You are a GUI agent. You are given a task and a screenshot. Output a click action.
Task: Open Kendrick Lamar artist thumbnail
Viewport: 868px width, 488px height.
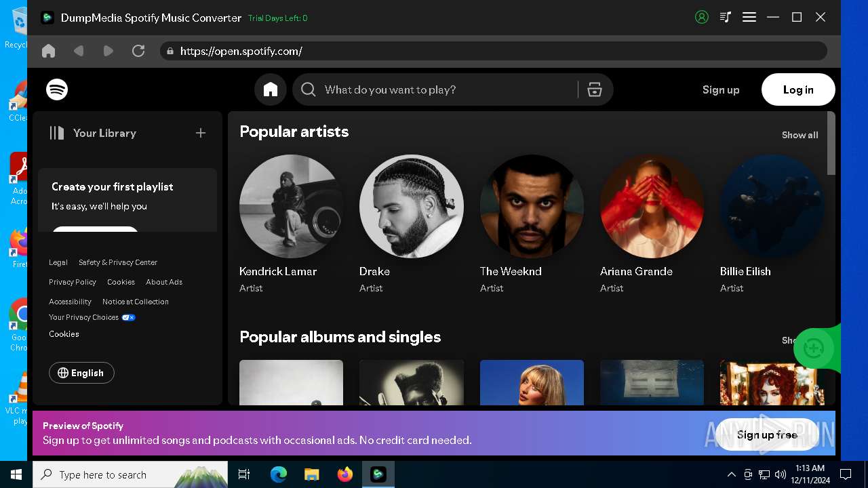pyautogui.click(x=291, y=206)
